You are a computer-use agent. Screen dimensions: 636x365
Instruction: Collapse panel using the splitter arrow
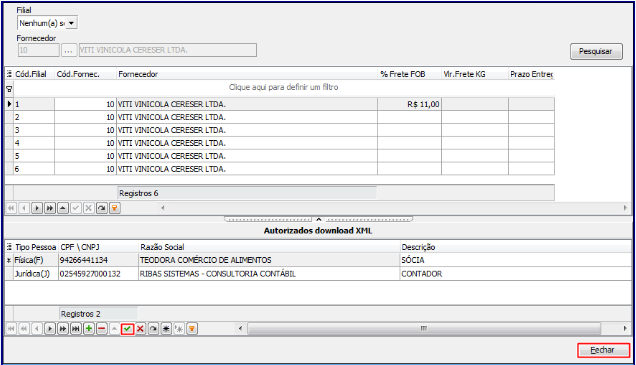click(319, 219)
